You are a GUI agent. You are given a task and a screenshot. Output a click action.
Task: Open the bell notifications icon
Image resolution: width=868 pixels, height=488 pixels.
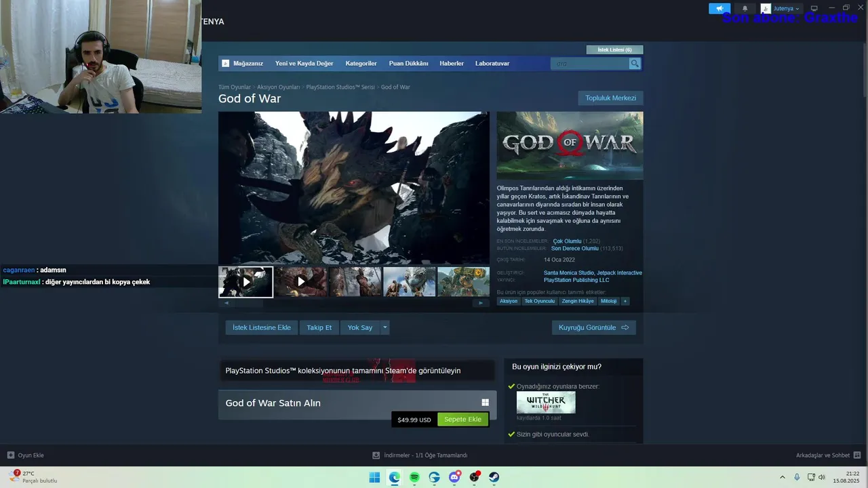(745, 9)
